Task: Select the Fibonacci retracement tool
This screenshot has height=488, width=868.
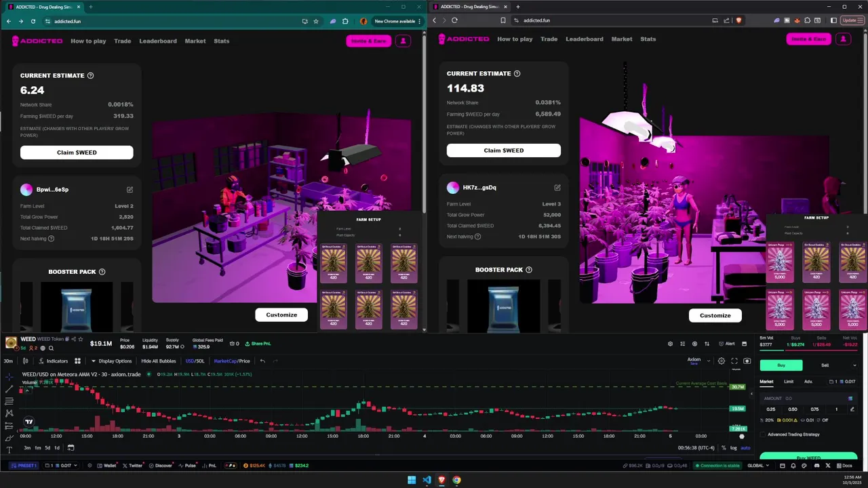Action: pyautogui.click(x=9, y=401)
